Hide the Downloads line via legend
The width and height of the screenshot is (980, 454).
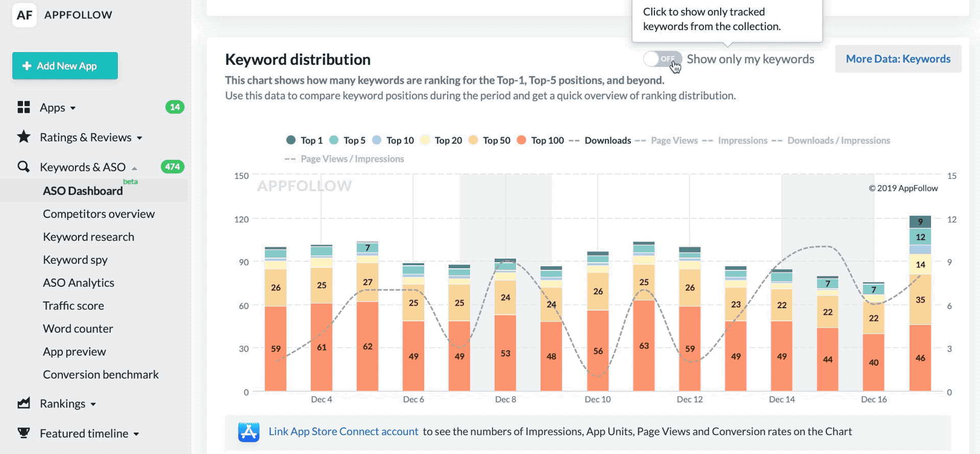(x=600, y=140)
